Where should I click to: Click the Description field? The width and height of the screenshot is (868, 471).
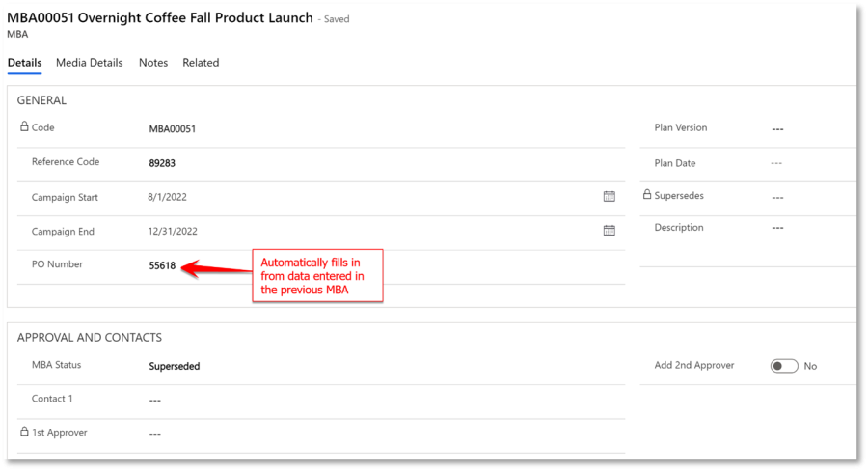click(777, 228)
